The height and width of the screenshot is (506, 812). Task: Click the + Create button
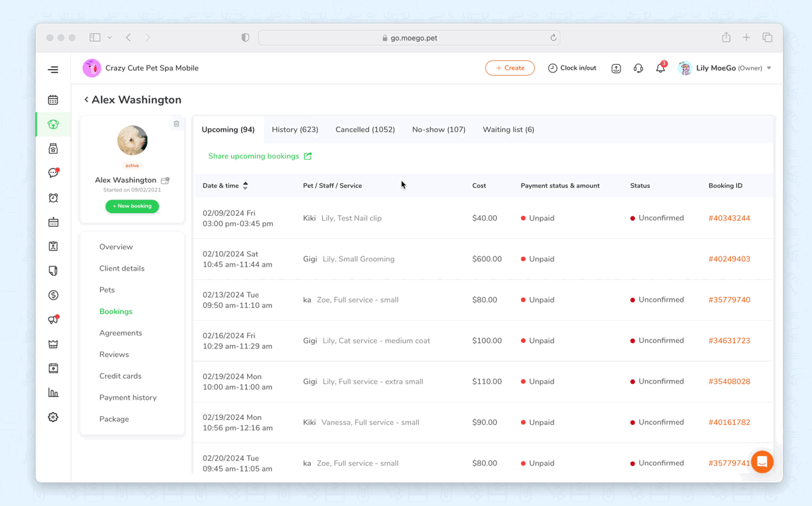pos(510,68)
